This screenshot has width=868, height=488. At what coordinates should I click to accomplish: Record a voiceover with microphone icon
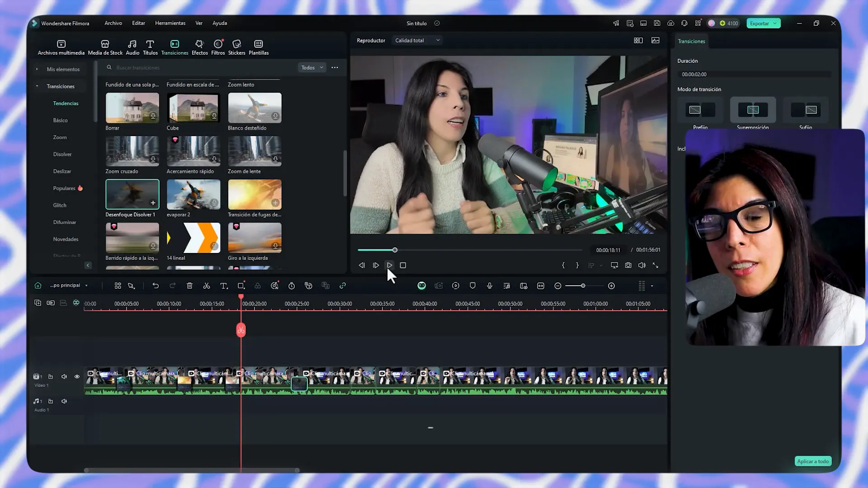[490, 286]
